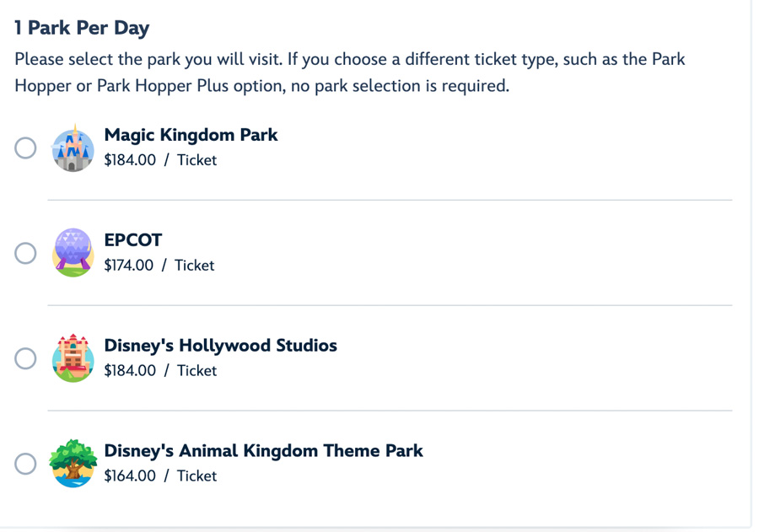Click the EPCOT park name label

[x=132, y=240]
